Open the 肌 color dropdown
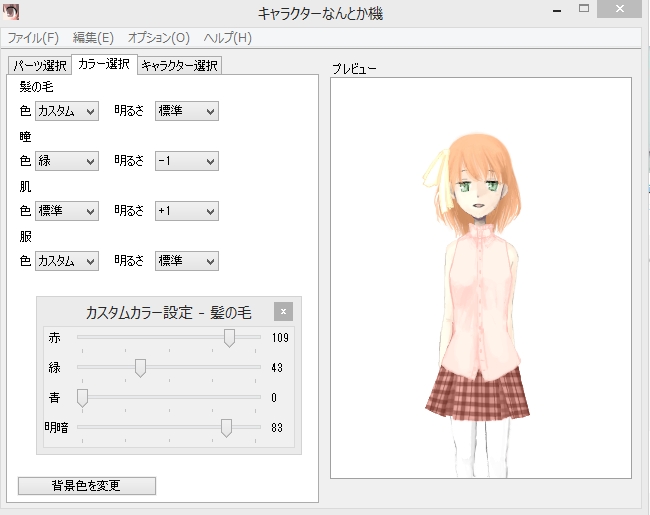Image resolution: width=650 pixels, height=515 pixels. pos(66,211)
